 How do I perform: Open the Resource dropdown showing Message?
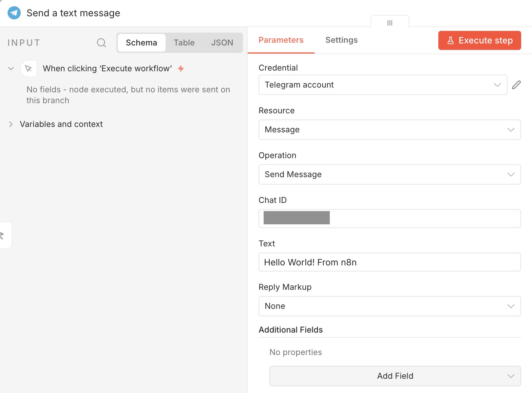(x=389, y=130)
